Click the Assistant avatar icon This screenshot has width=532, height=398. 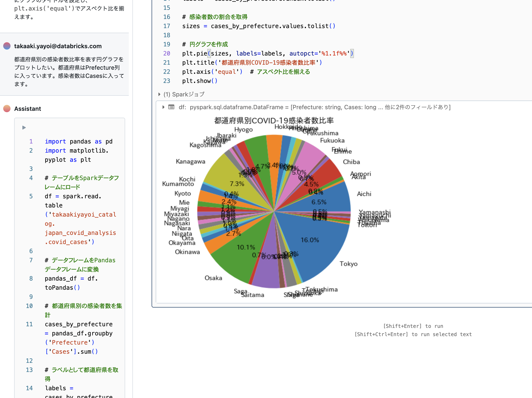7,109
